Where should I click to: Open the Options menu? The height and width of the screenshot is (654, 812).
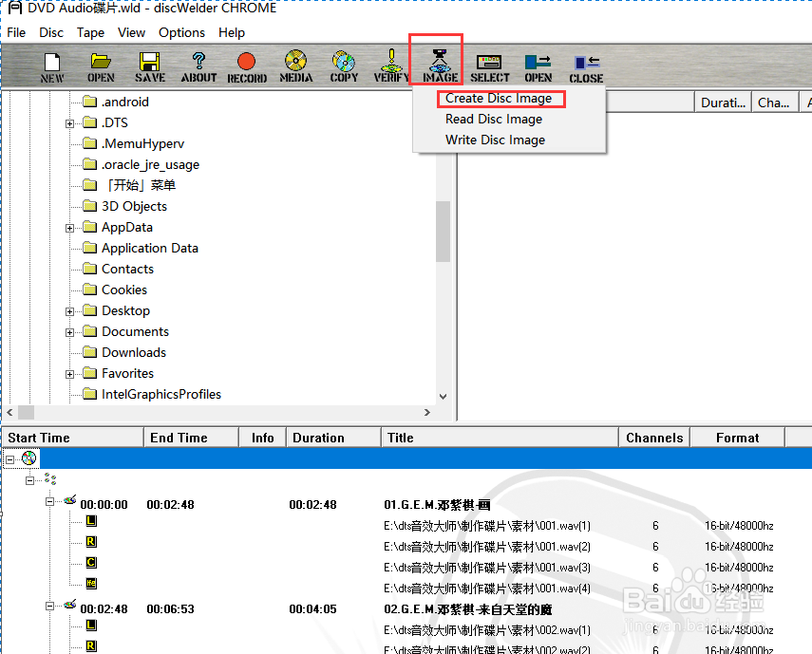click(x=181, y=32)
